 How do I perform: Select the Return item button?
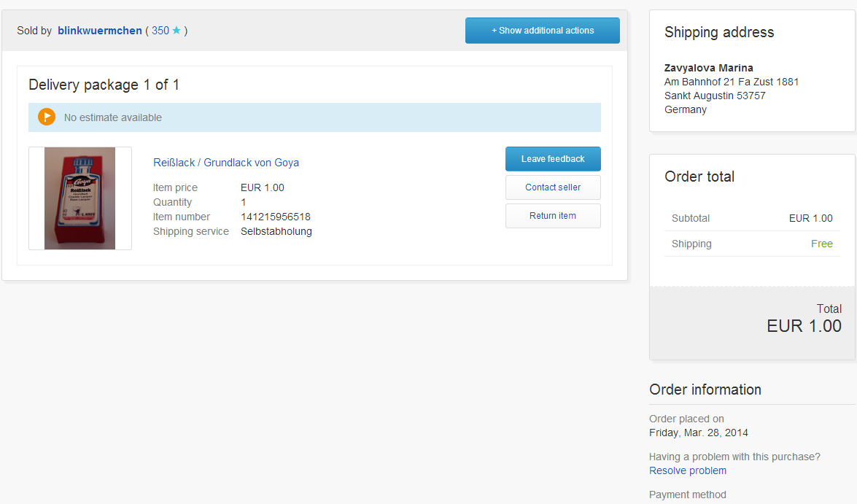click(553, 216)
